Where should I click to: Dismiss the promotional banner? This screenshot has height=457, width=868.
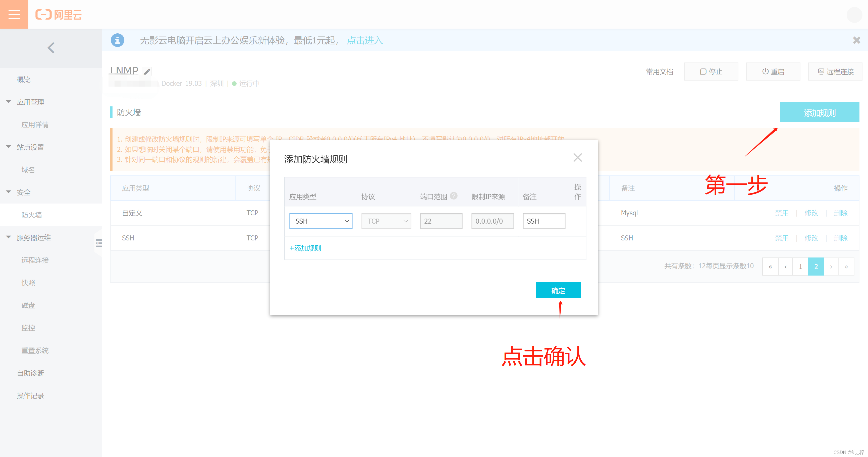pos(856,40)
